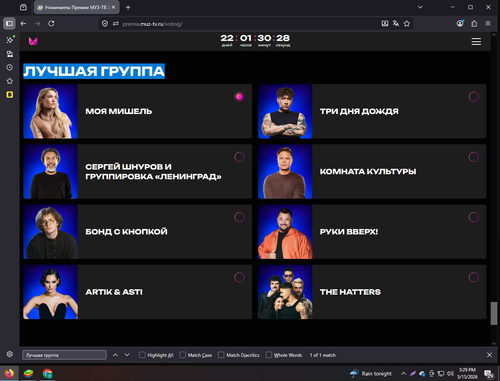
Task: Open the extensions puzzle icon
Action: (x=474, y=23)
